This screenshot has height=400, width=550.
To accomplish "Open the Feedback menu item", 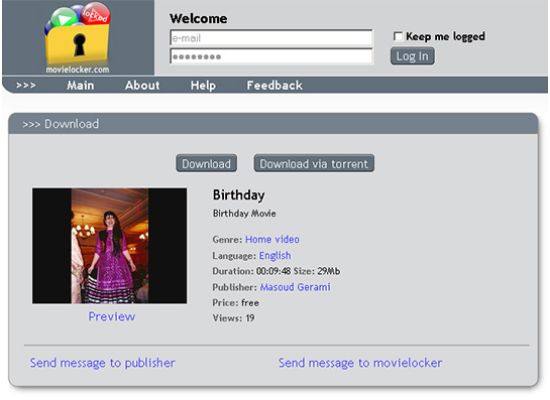I will coord(274,85).
